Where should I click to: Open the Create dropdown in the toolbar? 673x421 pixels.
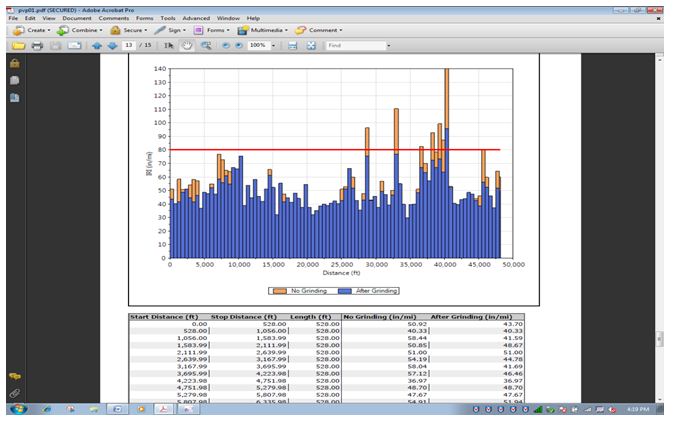click(31, 30)
